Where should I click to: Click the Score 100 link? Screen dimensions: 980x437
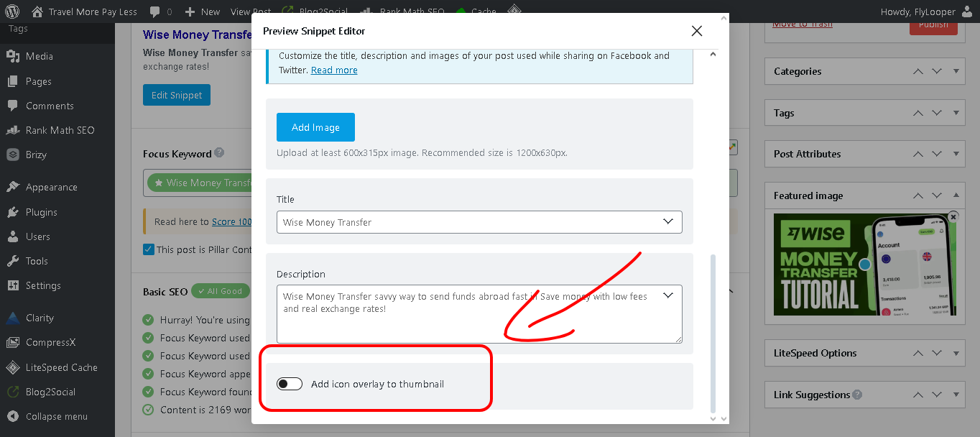[x=231, y=221]
